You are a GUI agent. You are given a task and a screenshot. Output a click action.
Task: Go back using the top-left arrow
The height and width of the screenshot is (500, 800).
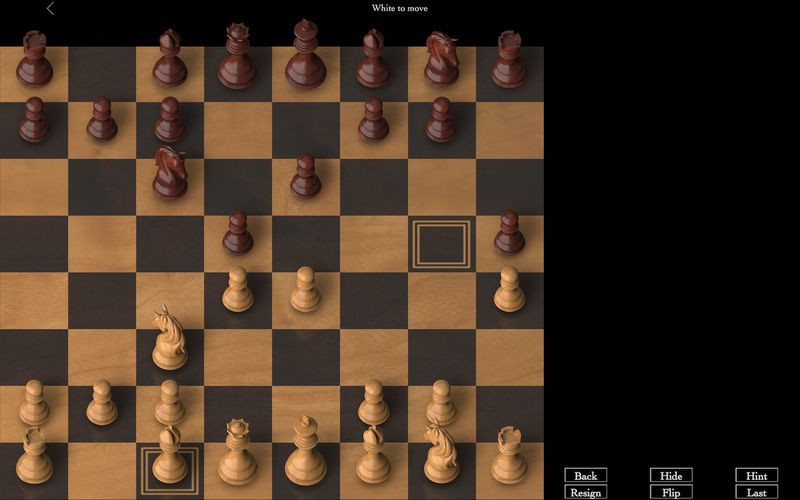click(x=50, y=8)
